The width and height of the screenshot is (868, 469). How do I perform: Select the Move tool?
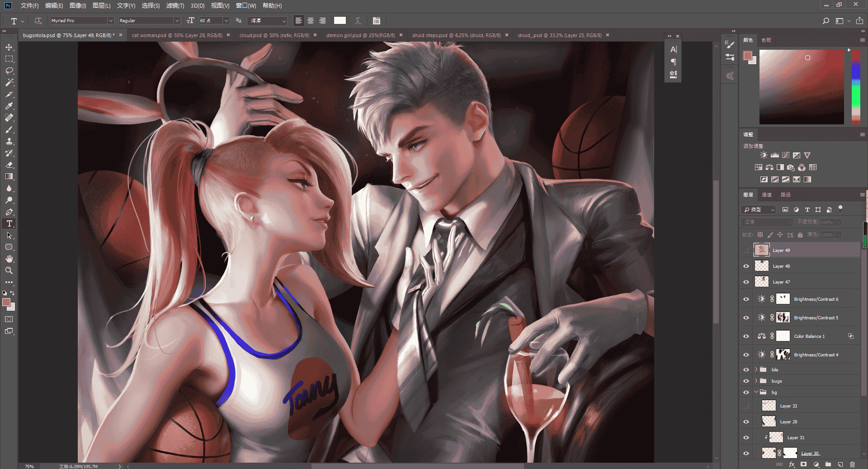point(9,47)
